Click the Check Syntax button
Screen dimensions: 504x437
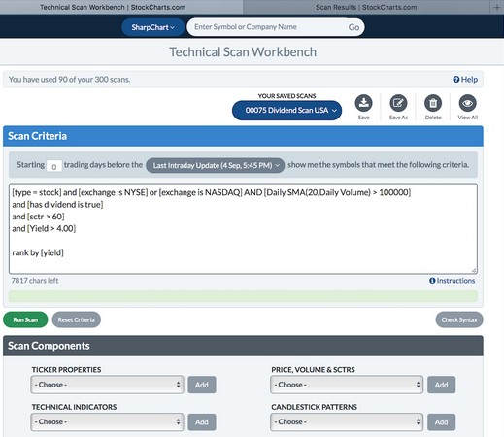(459, 319)
